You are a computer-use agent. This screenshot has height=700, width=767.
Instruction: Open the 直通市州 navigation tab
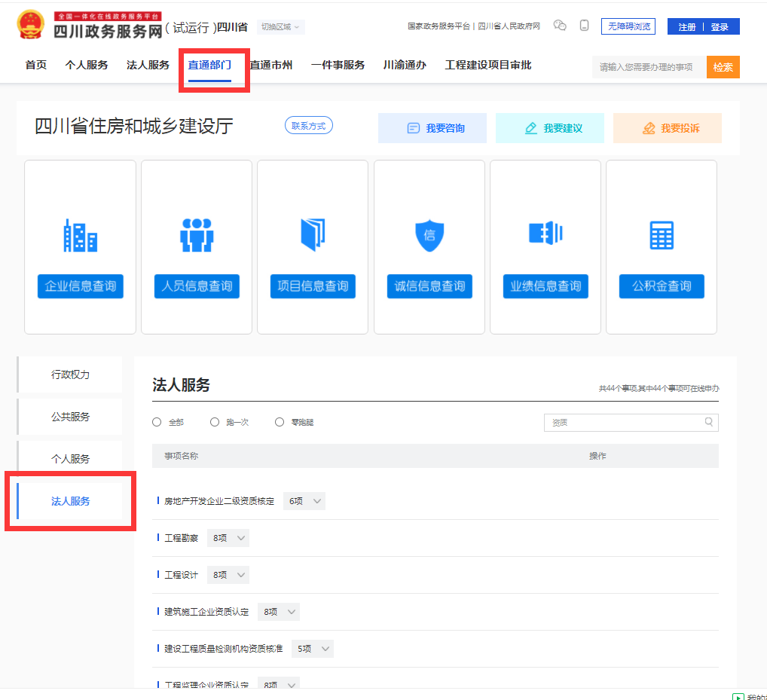pos(271,66)
